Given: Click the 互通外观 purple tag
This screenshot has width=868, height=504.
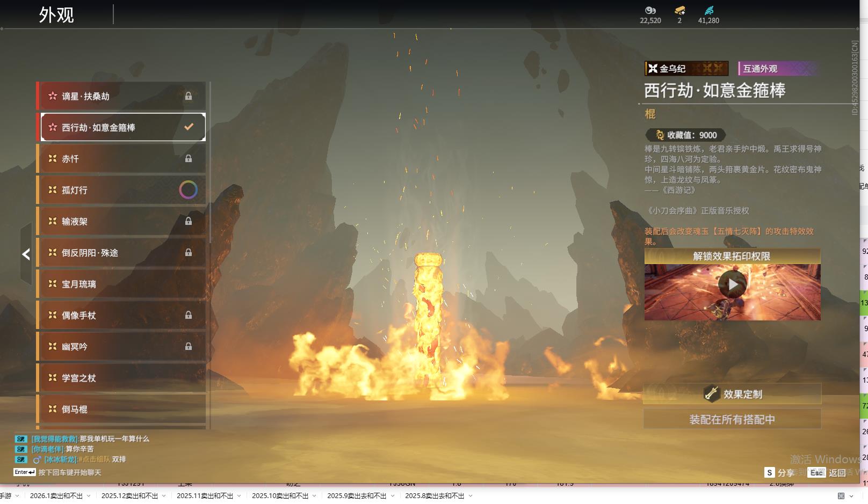Looking at the screenshot, I should tap(777, 69).
